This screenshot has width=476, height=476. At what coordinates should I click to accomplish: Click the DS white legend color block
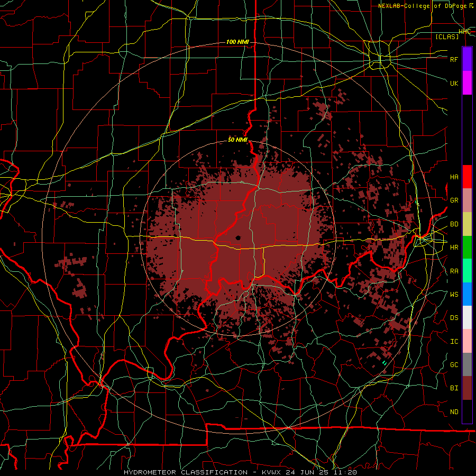[467, 317]
